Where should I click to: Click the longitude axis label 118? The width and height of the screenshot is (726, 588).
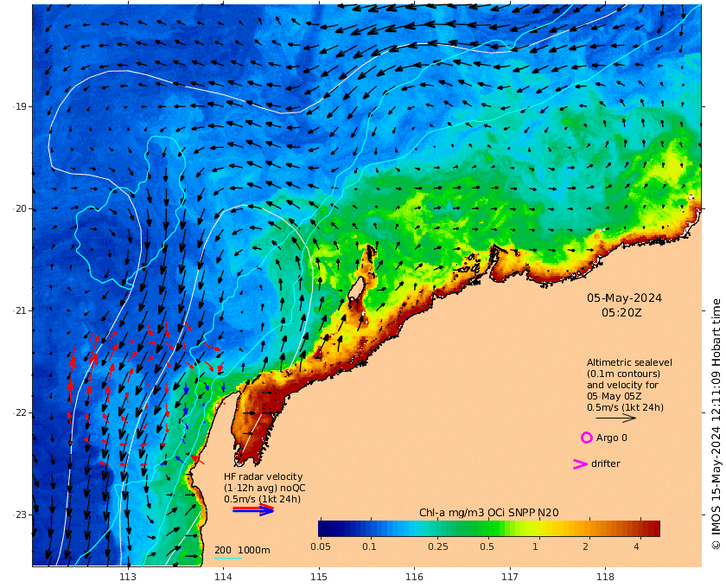pos(606,577)
